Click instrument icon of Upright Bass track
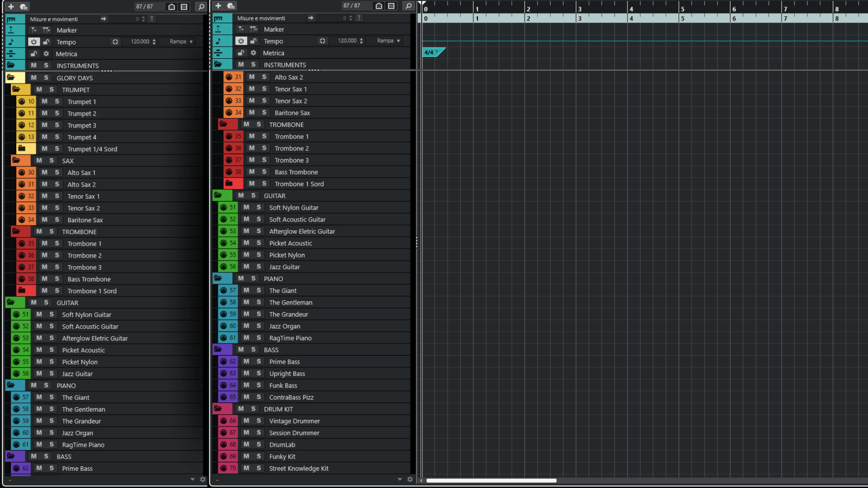 point(223,373)
